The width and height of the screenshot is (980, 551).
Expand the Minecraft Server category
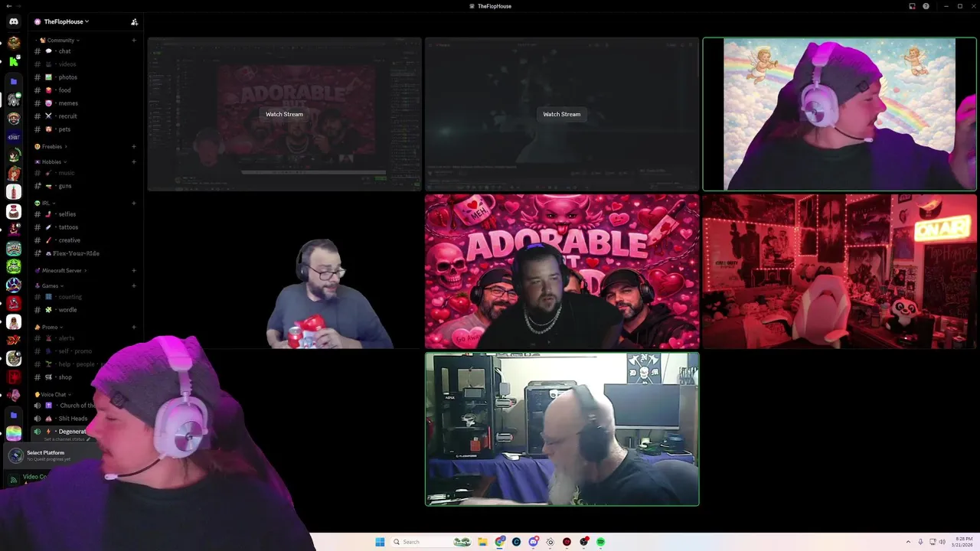click(x=61, y=270)
